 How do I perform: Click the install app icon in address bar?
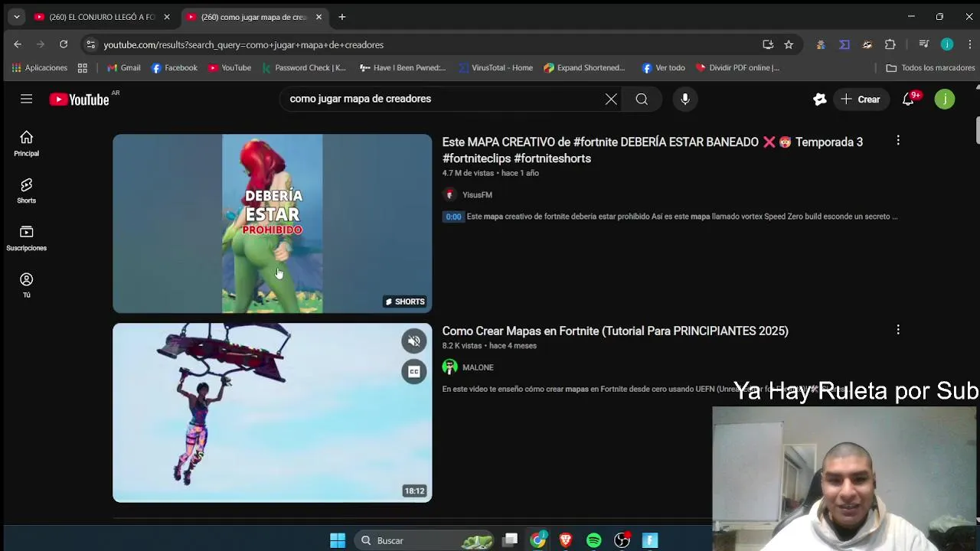click(x=768, y=44)
